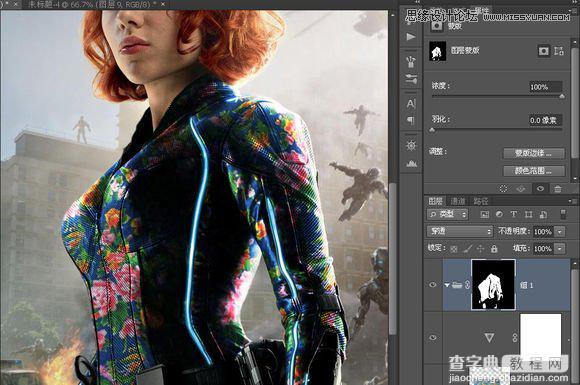Click the 不透明度 100% field
580x385 pixels.
click(x=543, y=232)
